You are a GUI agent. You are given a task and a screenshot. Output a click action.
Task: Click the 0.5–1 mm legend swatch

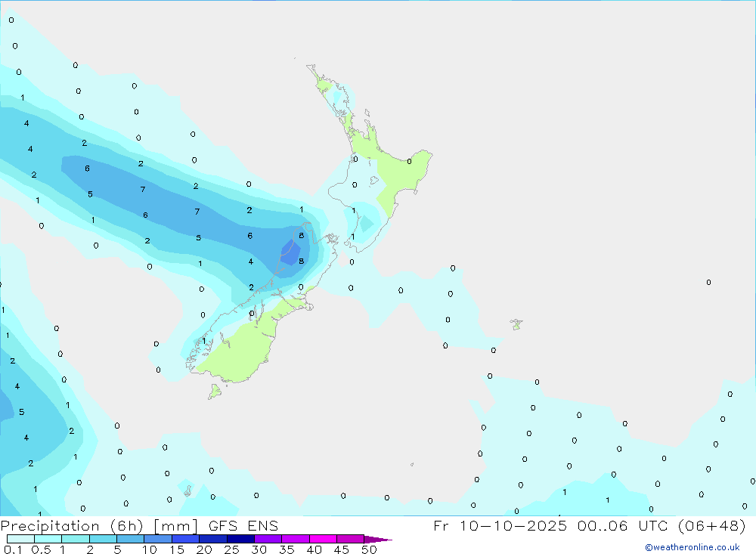(48, 539)
